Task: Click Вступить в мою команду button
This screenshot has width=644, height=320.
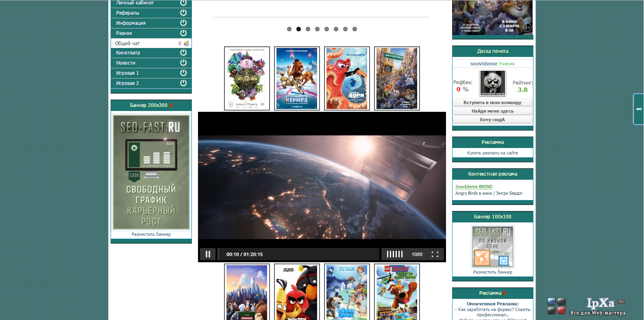Action: pyautogui.click(x=492, y=102)
